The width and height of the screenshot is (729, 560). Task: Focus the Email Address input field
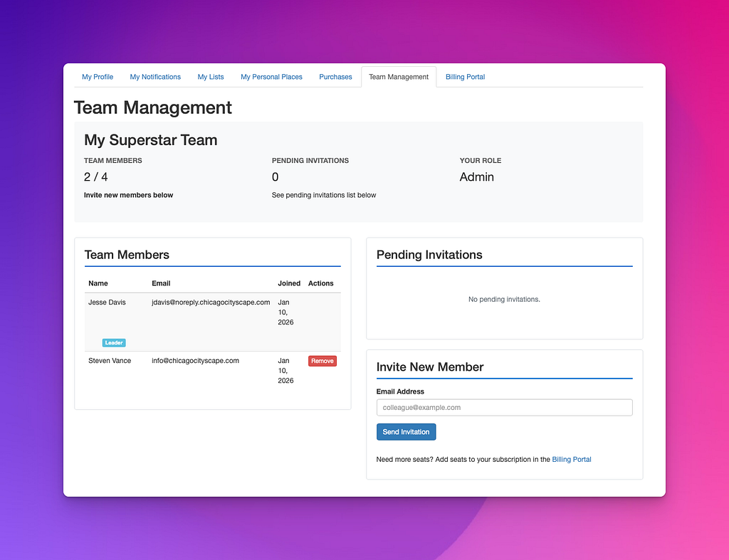coord(505,408)
